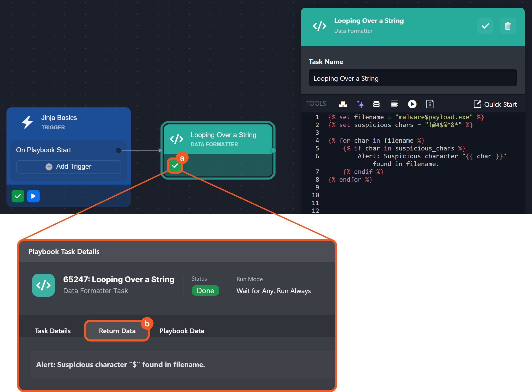Click the Task Name input field
This screenshot has height=392, width=532.
coord(412,78)
